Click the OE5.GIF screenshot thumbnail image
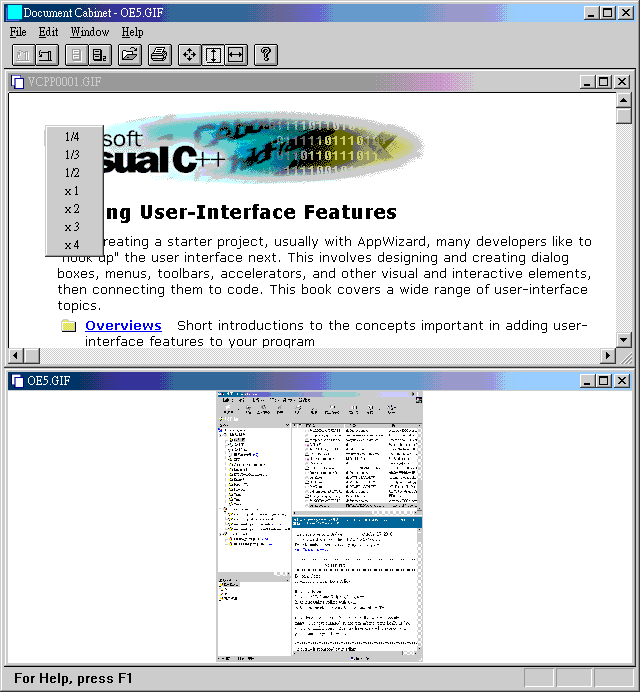This screenshot has height=692, width=640. (320, 526)
